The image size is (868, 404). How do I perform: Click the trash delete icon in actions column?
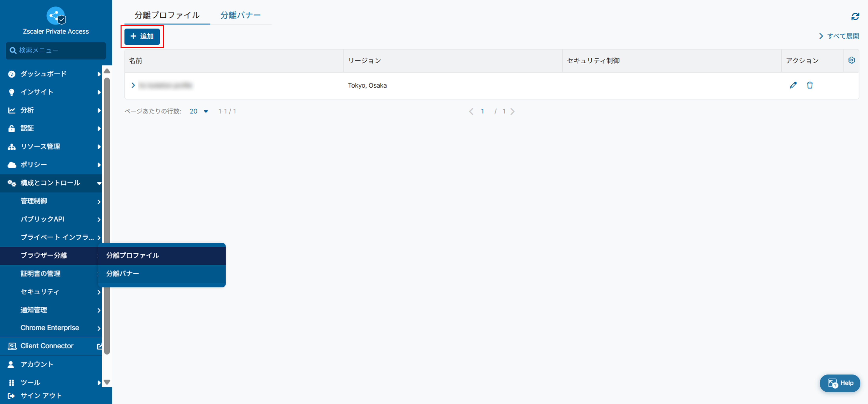pyautogui.click(x=810, y=85)
